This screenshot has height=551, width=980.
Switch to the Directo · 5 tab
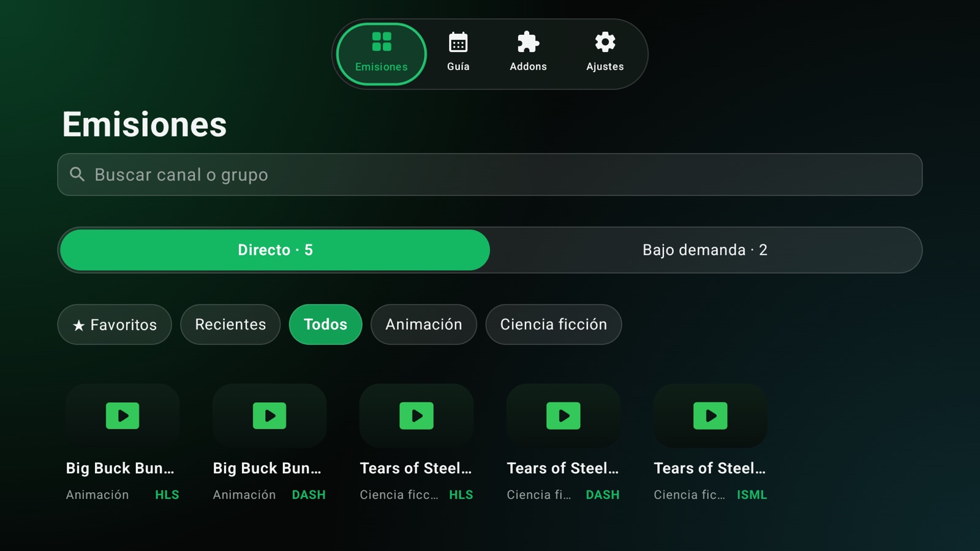tap(275, 250)
